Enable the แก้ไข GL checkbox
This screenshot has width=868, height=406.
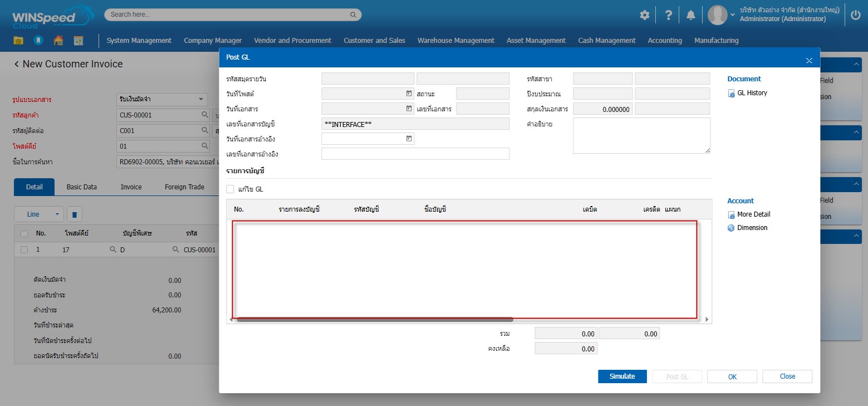point(231,189)
